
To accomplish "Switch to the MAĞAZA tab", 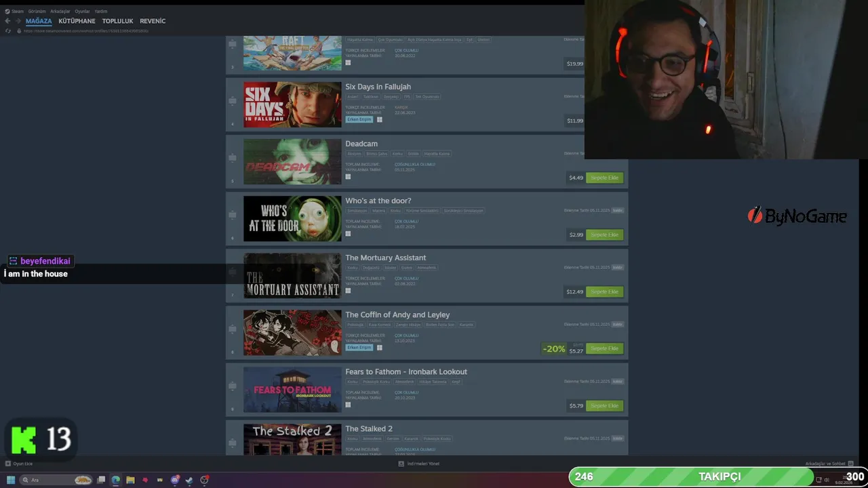I will [39, 21].
